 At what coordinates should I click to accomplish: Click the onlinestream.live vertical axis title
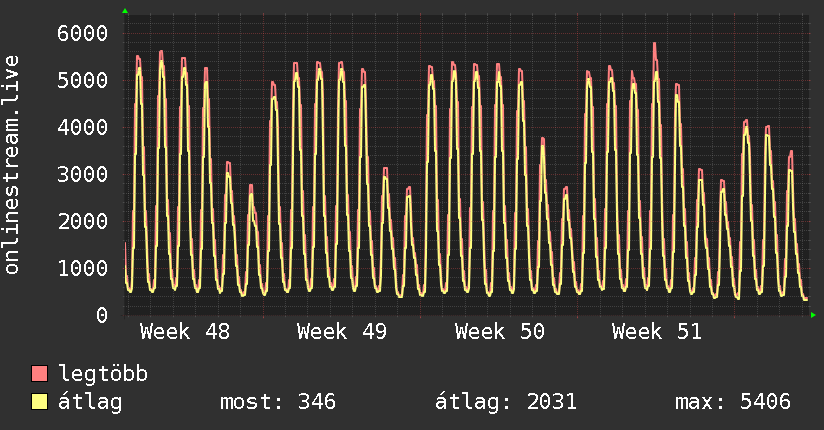11,165
